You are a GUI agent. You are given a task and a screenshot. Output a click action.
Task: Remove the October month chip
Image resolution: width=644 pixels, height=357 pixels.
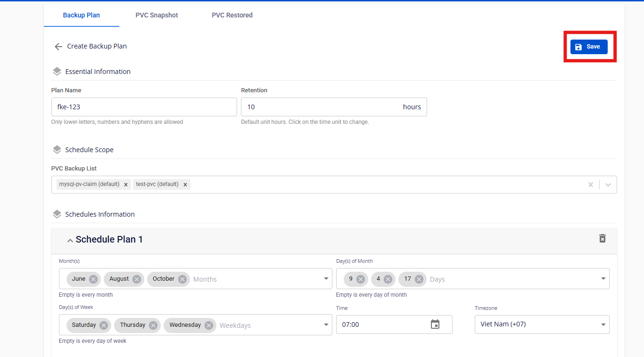coord(182,279)
